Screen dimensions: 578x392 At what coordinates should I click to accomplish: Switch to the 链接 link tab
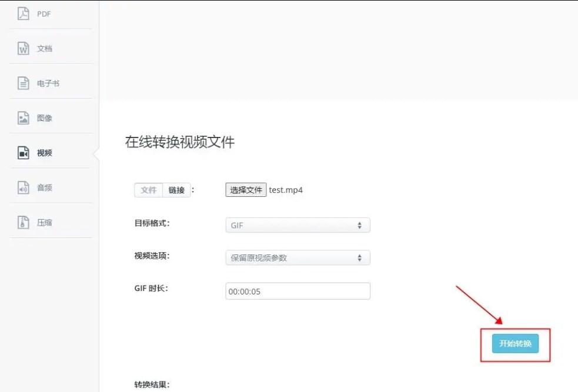pos(175,189)
